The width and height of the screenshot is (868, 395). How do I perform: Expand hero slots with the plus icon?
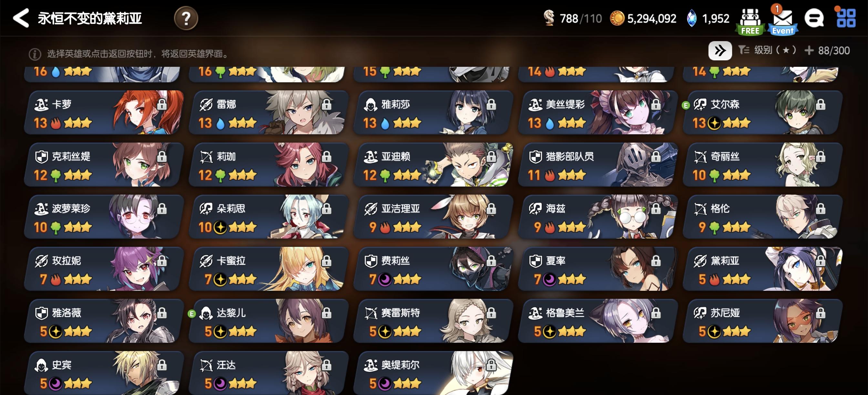(x=809, y=51)
